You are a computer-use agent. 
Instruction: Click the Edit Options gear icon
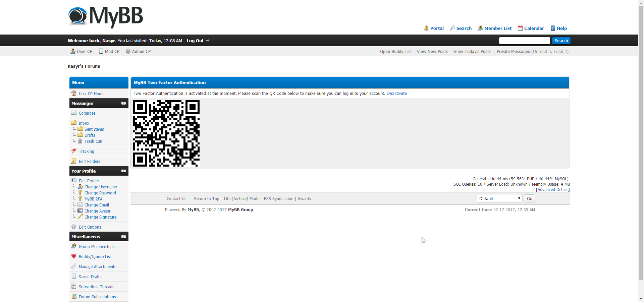[74, 227]
